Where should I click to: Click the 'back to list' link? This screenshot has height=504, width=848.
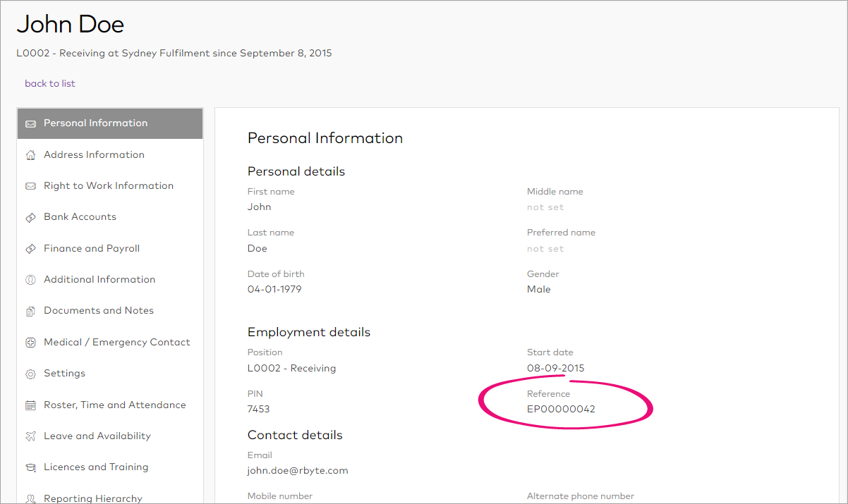pyautogui.click(x=49, y=83)
